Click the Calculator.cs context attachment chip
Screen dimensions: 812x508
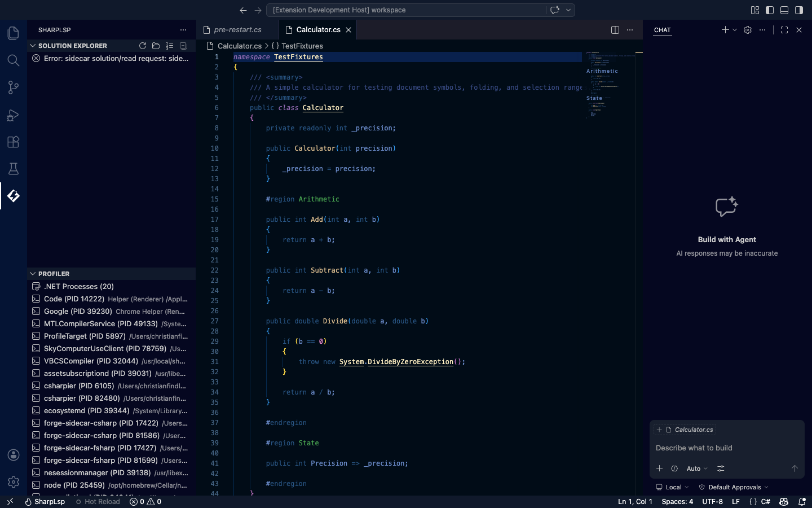pos(685,430)
